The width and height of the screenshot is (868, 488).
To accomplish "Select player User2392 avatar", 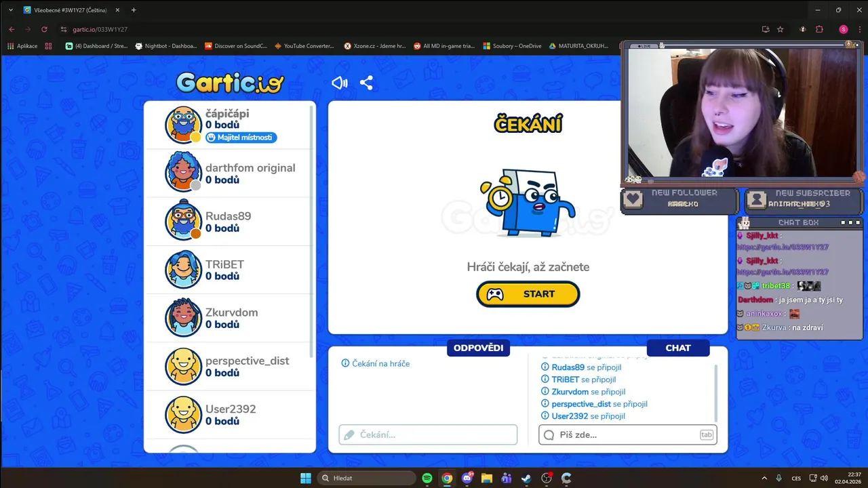I will (x=183, y=415).
